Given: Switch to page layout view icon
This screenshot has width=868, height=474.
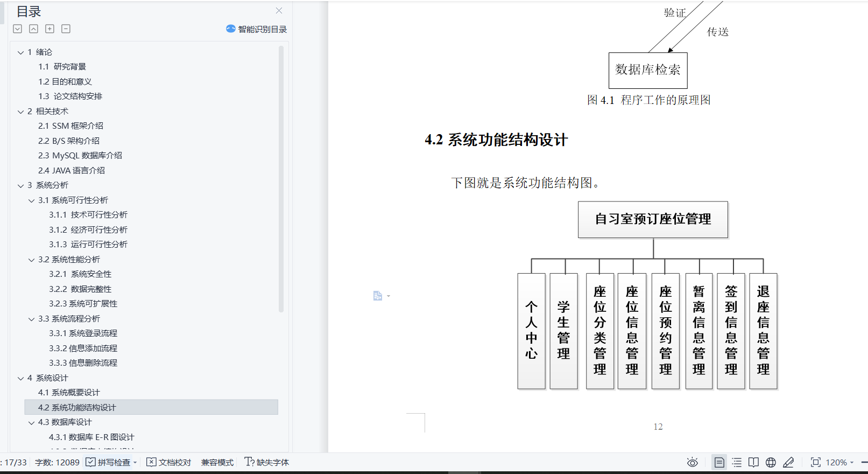Looking at the screenshot, I should 719,462.
